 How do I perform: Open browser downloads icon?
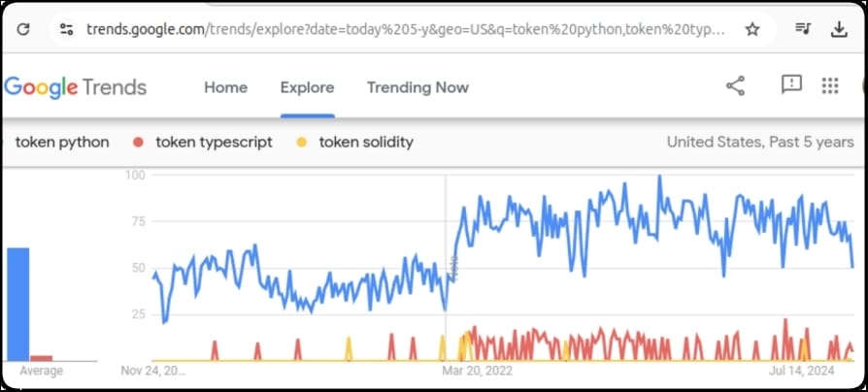(839, 29)
